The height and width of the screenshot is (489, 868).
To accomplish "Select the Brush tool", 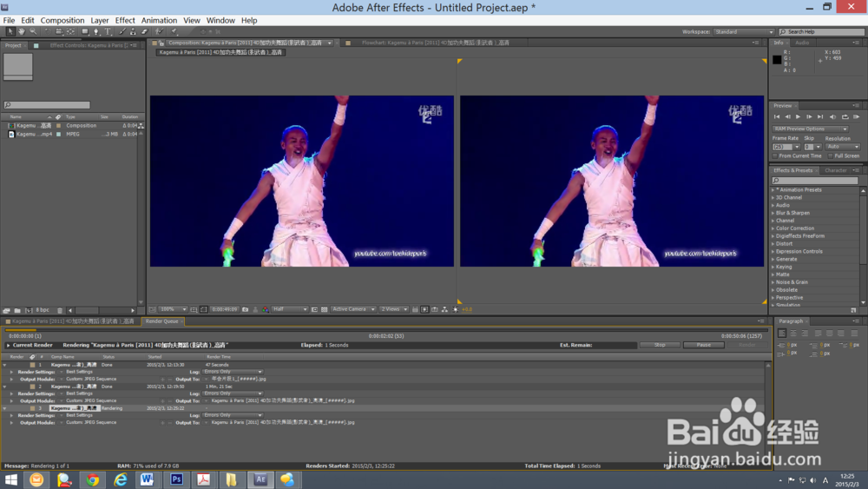I will [122, 31].
